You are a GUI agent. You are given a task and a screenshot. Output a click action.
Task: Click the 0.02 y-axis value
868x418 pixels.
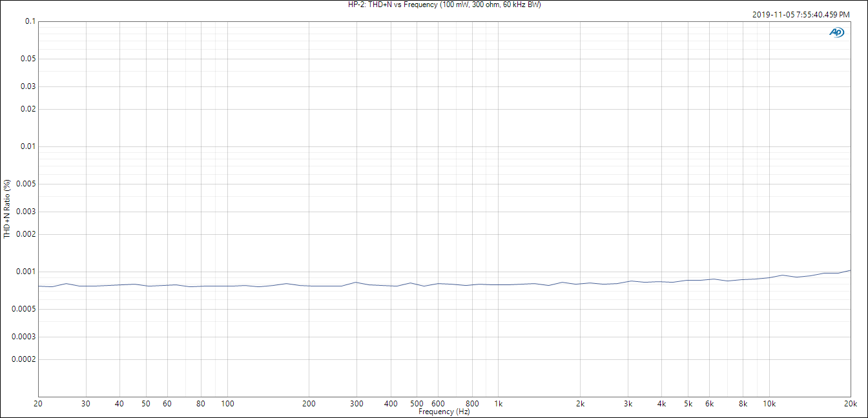click(28, 109)
